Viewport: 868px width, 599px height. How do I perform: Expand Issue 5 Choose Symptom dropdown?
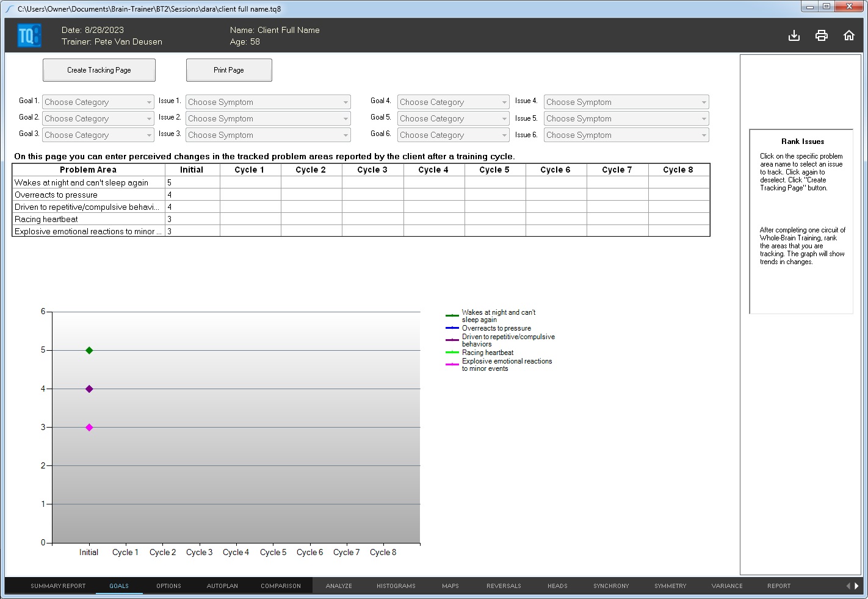[626, 118]
